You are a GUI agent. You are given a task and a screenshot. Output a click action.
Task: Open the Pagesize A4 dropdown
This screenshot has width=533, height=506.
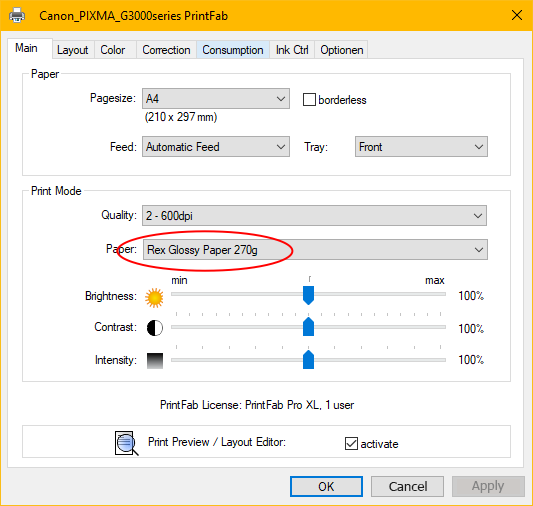point(216,99)
